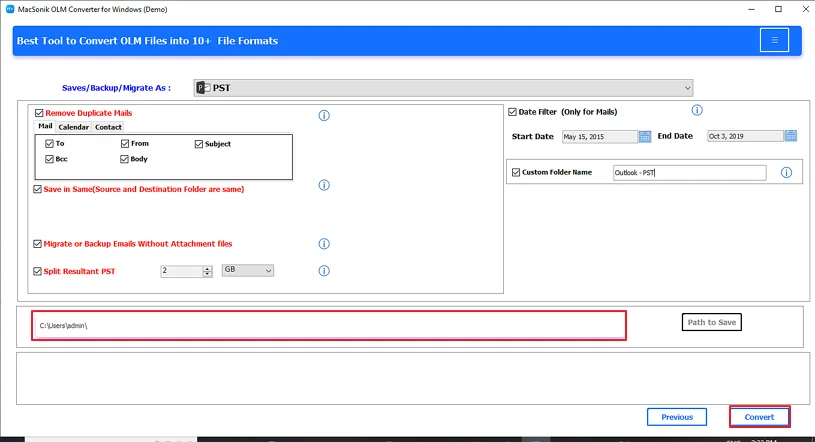Toggle the Subject checkbox
Screen dimensions: 815x442
[198, 144]
